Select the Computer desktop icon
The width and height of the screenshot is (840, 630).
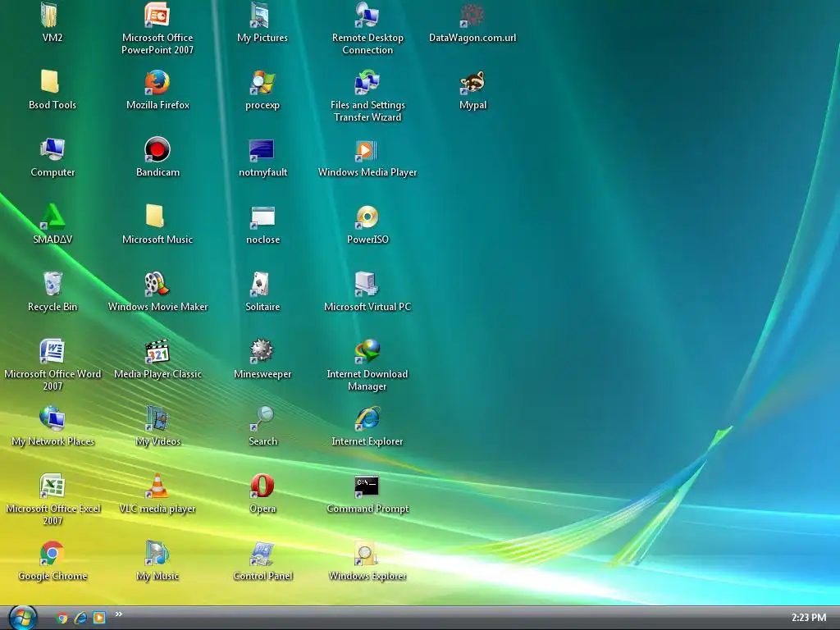click(x=52, y=149)
